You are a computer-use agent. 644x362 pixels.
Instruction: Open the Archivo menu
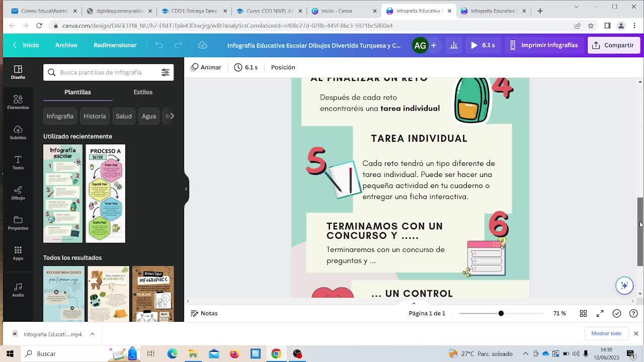(x=66, y=45)
